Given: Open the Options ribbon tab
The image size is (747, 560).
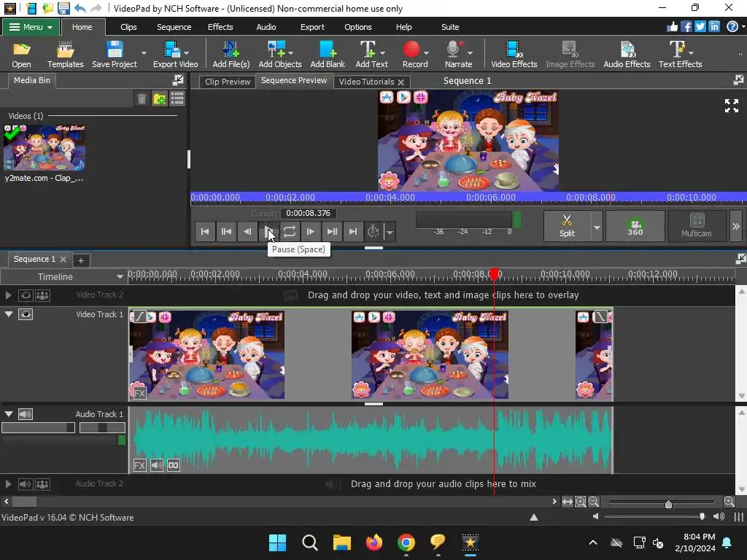Looking at the screenshot, I should (x=357, y=27).
